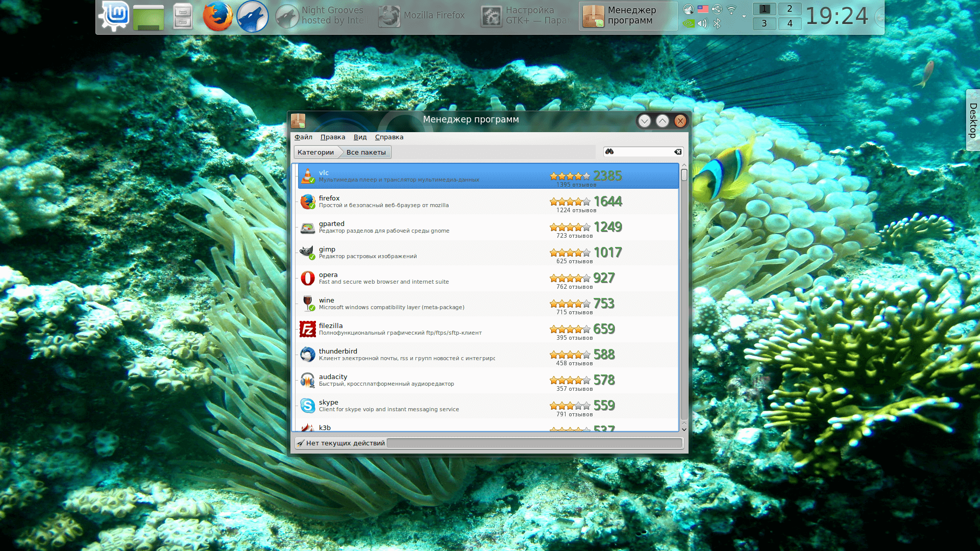This screenshot has height=551, width=980.
Task: Switch to virtual desktop 2
Action: click(x=790, y=9)
